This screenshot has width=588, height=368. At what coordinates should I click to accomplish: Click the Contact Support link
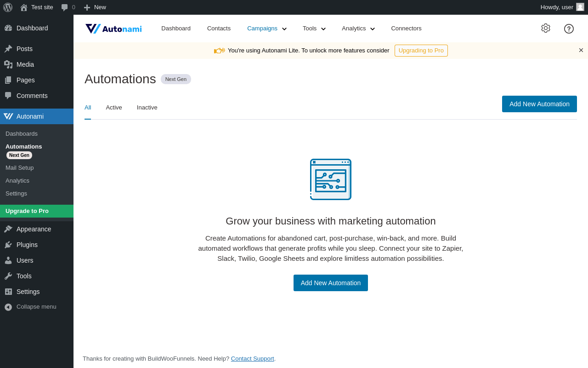[252, 359]
